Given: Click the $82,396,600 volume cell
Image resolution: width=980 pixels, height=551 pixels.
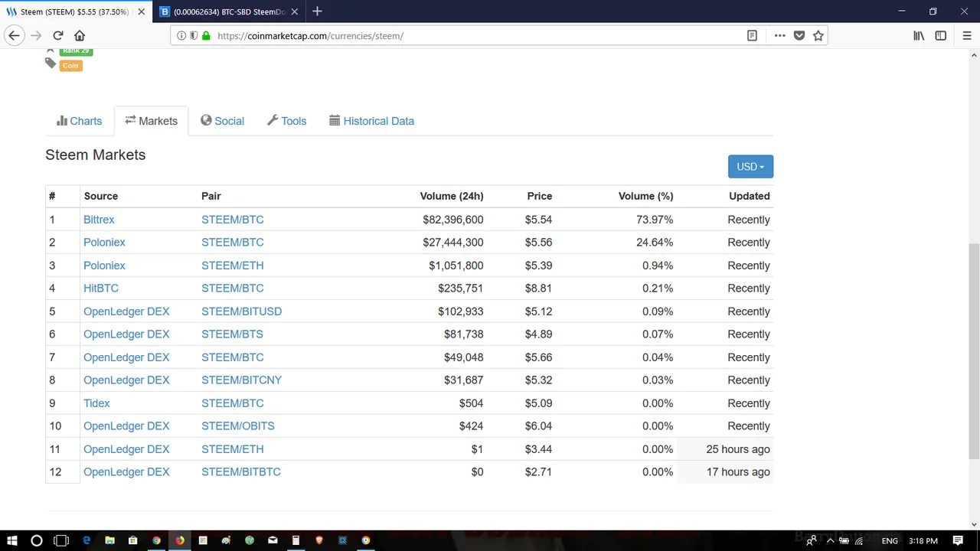Looking at the screenshot, I should (452, 220).
